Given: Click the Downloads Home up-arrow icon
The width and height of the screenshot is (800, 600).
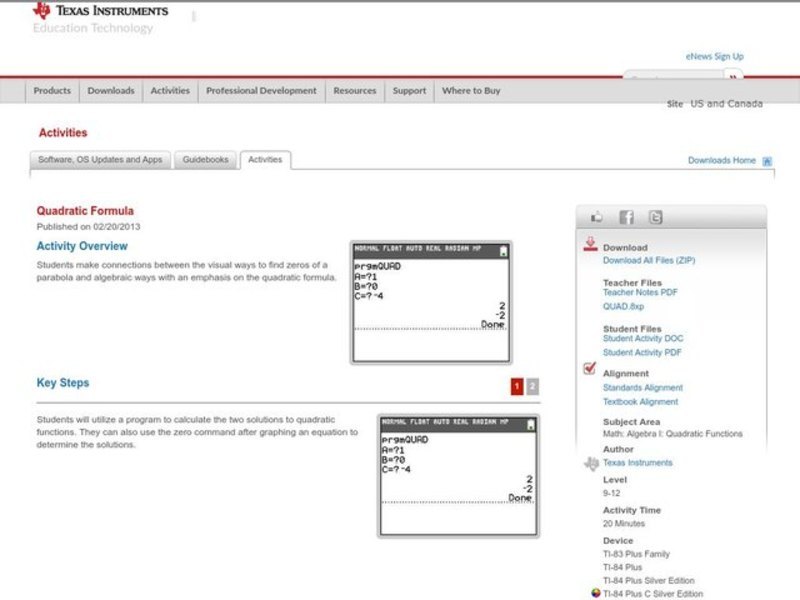Looking at the screenshot, I should (767, 161).
